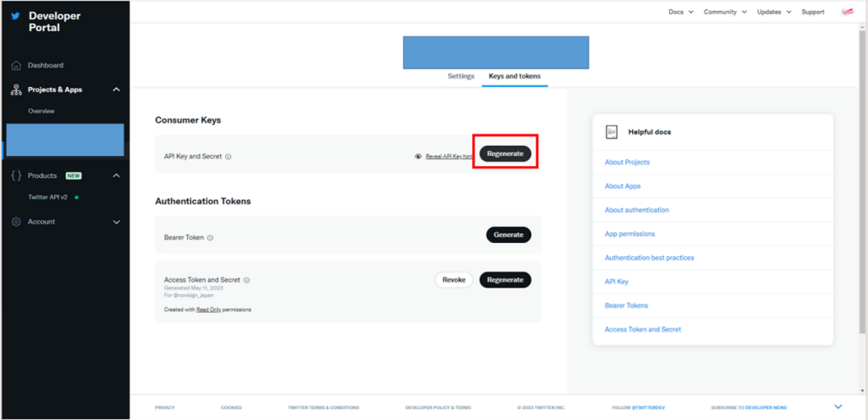Viewport: 868px width, 420px height.
Task: Open the Community dropdown menu
Action: pyautogui.click(x=726, y=12)
